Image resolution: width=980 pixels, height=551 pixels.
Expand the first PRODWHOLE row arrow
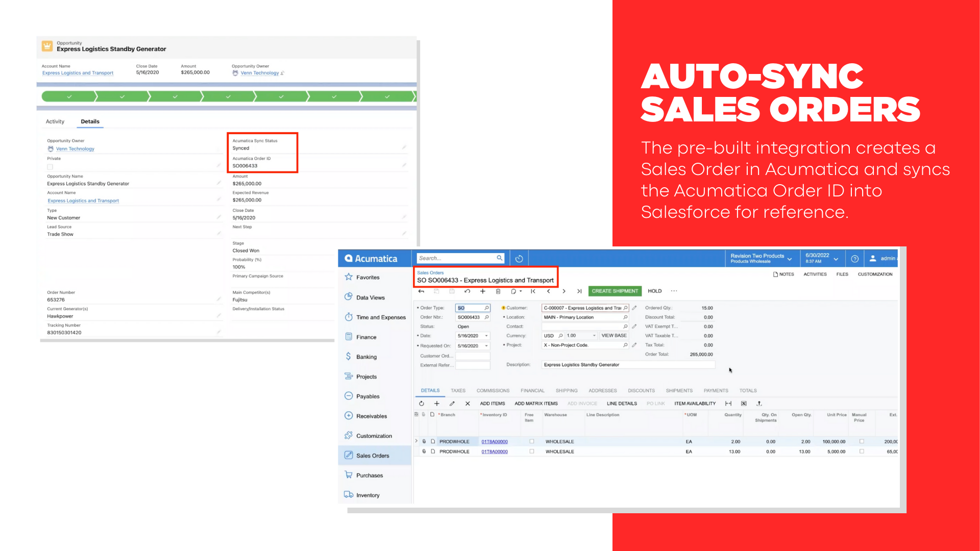[x=416, y=441]
